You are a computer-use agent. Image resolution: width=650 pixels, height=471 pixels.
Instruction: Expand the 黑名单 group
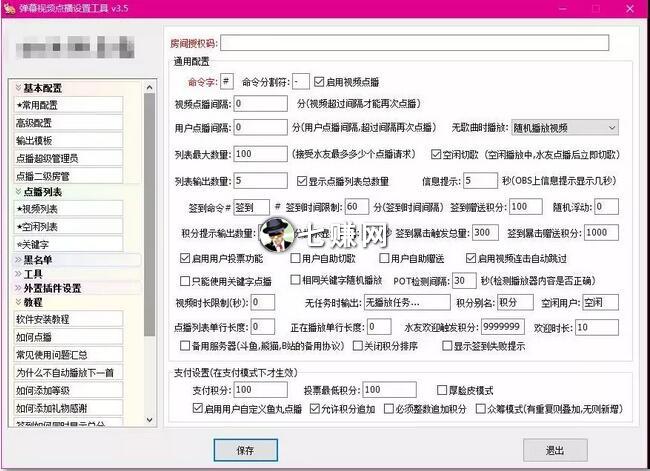click(18, 260)
